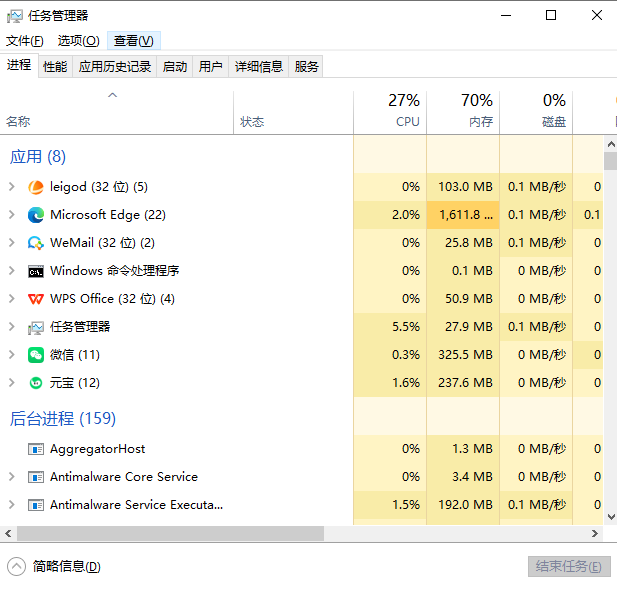Open the 文件(F) menu
617x591 pixels.
[25, 41]
